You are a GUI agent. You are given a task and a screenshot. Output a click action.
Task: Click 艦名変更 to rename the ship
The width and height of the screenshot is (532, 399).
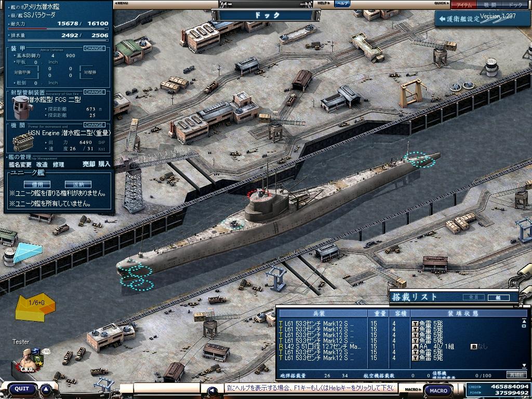20,165
